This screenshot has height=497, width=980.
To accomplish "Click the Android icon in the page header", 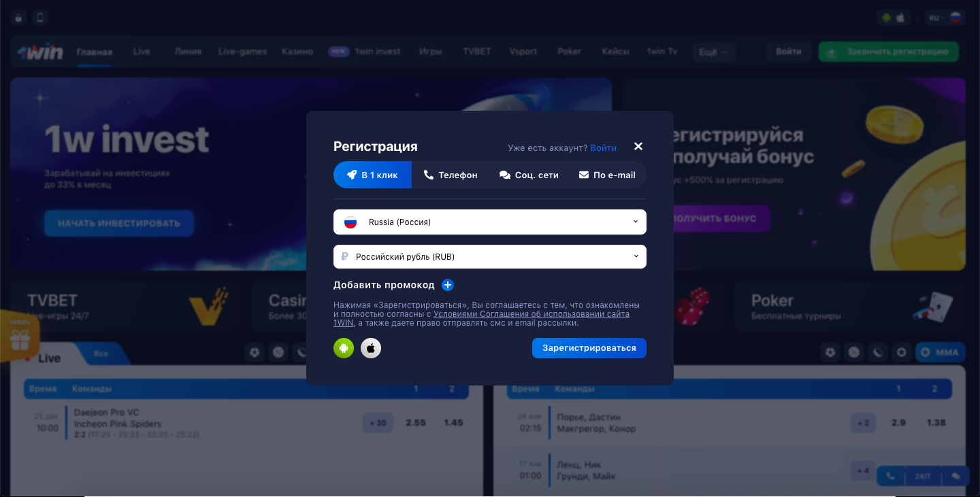I will (886, 18).
